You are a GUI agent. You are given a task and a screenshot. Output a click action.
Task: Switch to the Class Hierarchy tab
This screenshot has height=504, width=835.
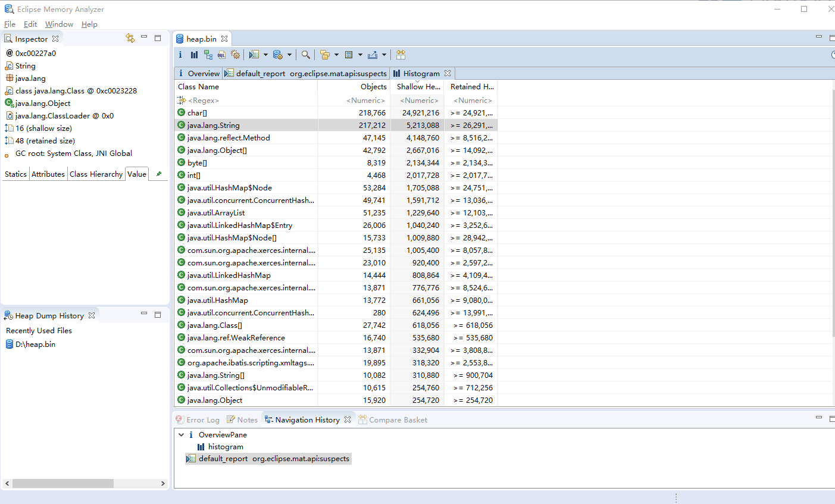coord(96,174)
